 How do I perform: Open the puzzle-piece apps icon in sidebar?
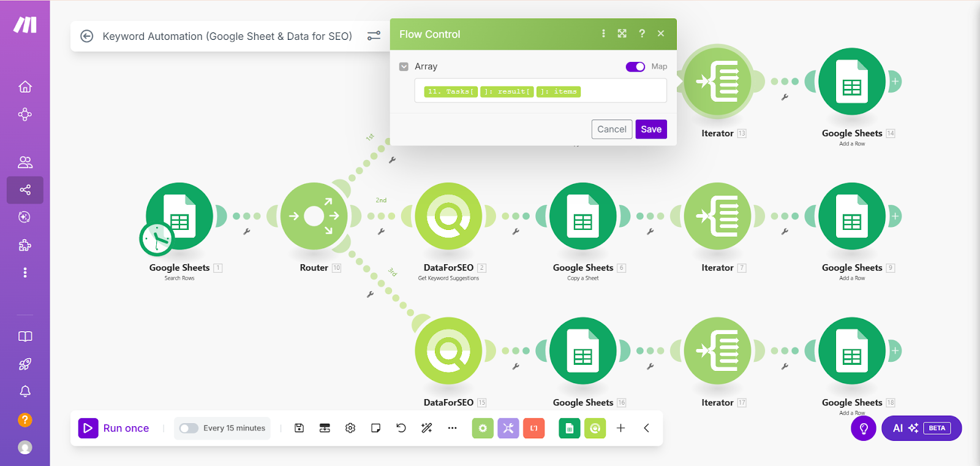(25, 245)
